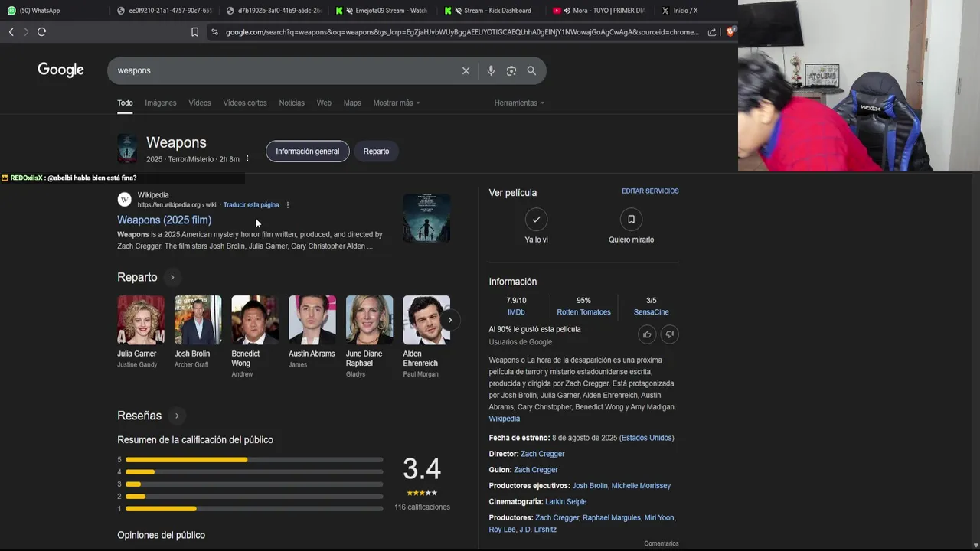The image size is (980, 551).
Task: Open the Herramientas dropdown
Action: (519, 103)
